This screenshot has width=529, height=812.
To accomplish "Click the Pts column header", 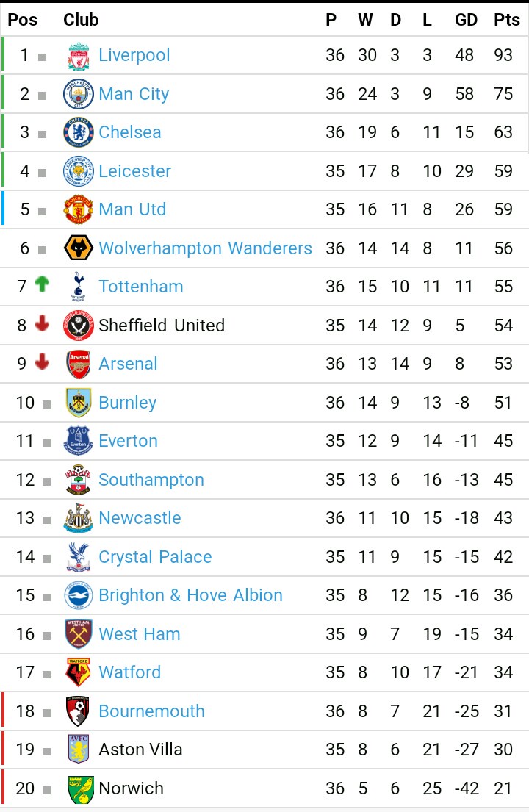I will coord(506,20).
